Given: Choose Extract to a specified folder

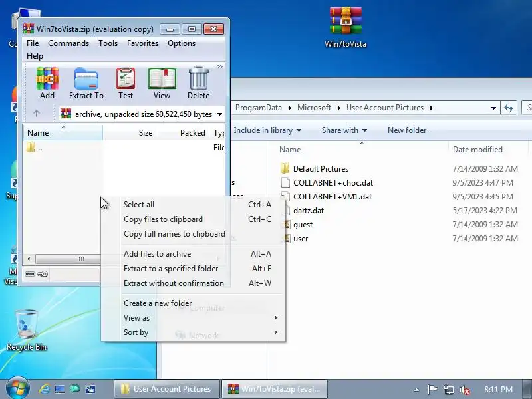Looking at the screenshot, I should (x=193, y=269).
